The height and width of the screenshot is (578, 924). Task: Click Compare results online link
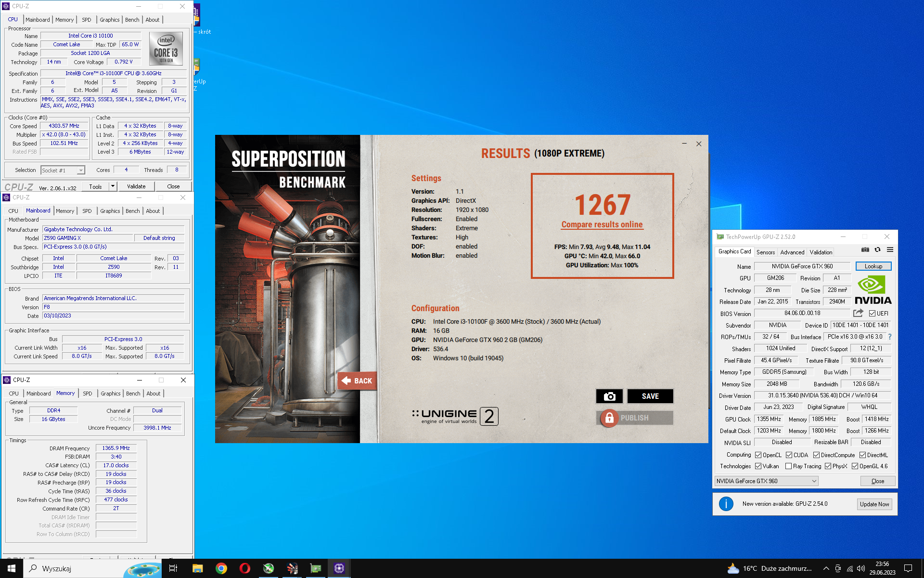point(602,224)
